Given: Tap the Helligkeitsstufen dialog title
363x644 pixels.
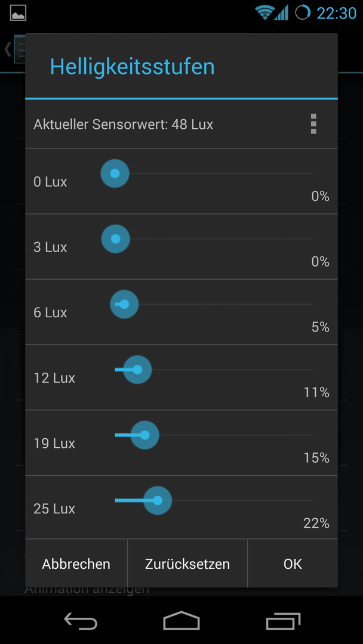Looking at the screenshot, I should (x=133, y=66).
